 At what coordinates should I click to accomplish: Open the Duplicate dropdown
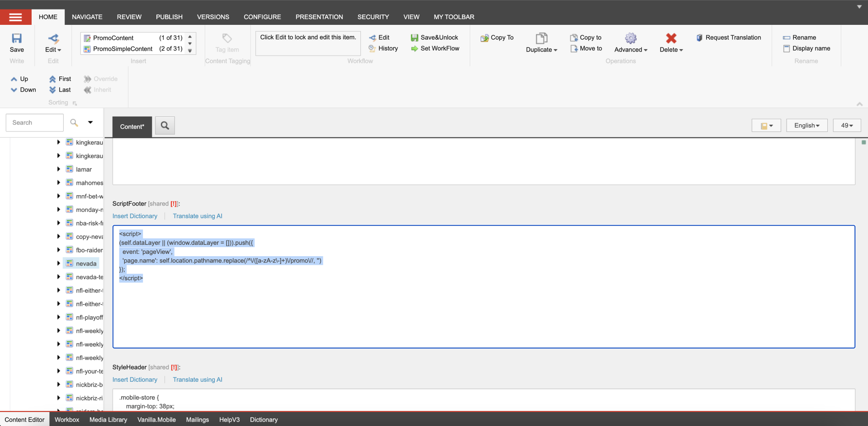556,50
